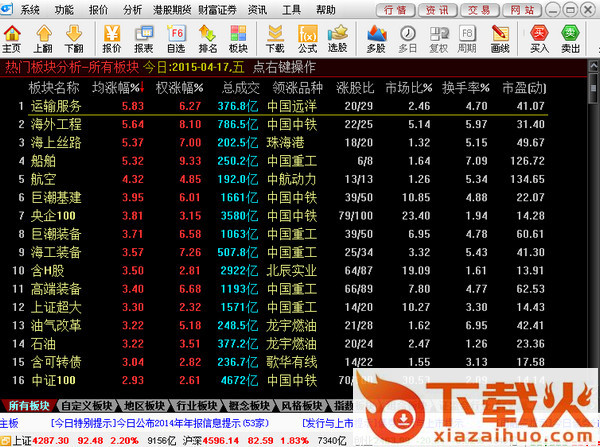Sort by 市场比% column header

click(409, 88)
